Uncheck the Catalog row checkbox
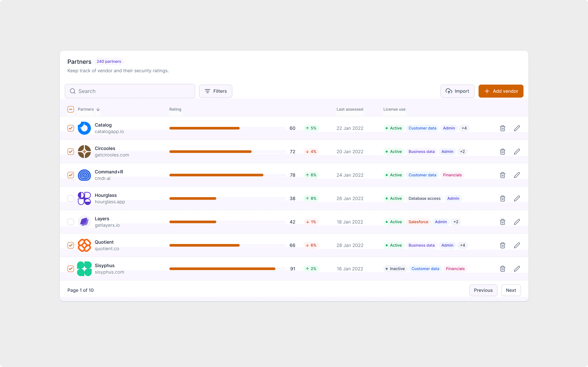Viewport: 588px width, 367px height. click(x=71, y=128)
